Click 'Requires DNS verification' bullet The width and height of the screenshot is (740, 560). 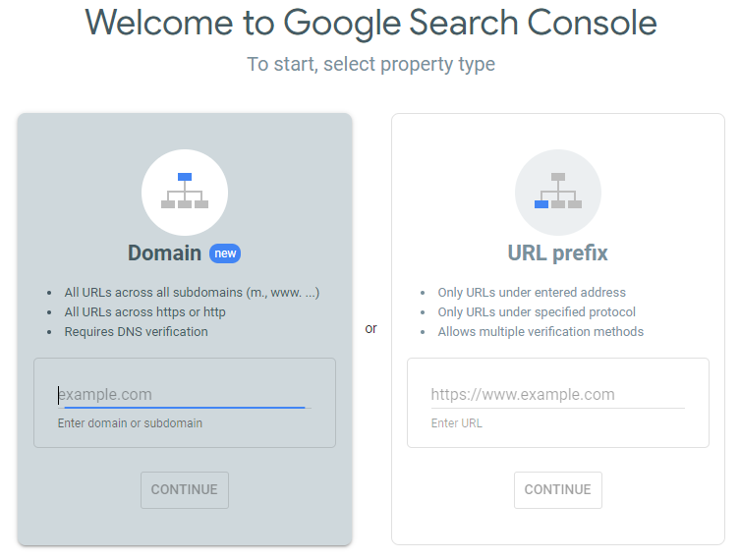pos(136,332)
